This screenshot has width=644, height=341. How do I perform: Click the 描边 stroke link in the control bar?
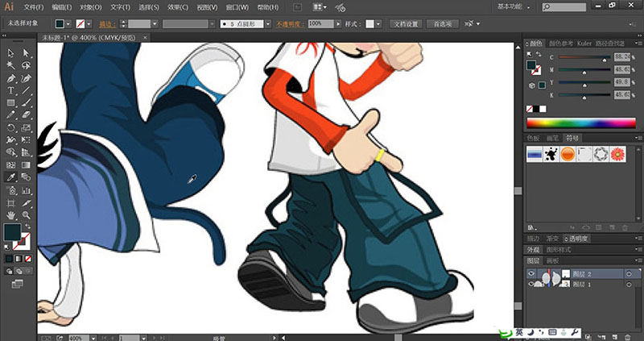107,24
